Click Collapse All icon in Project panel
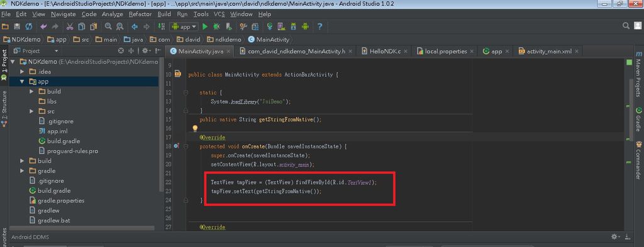644x247 pixels. 131,51
